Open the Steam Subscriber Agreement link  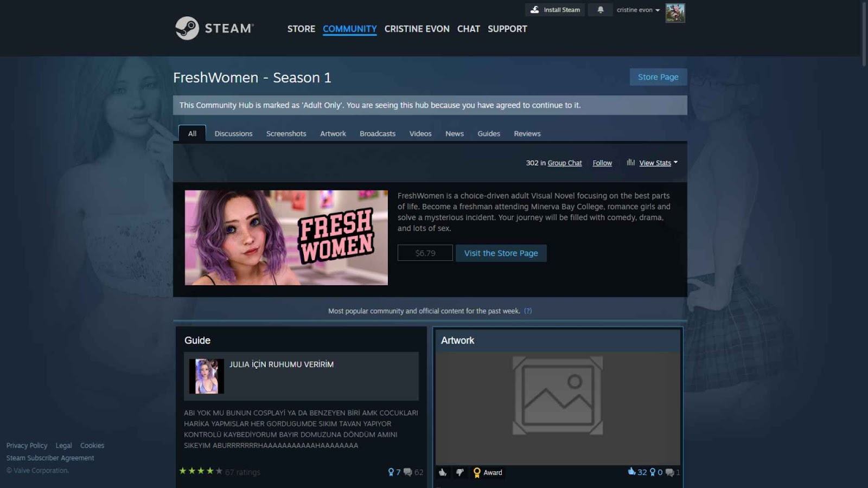(x=50, y=458)
